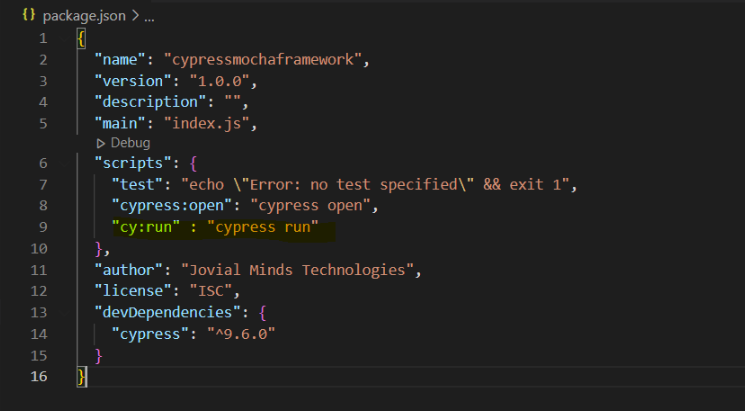Click the "author" key text
This screenshot has width=745, height=411.
[x=129, y=270]
